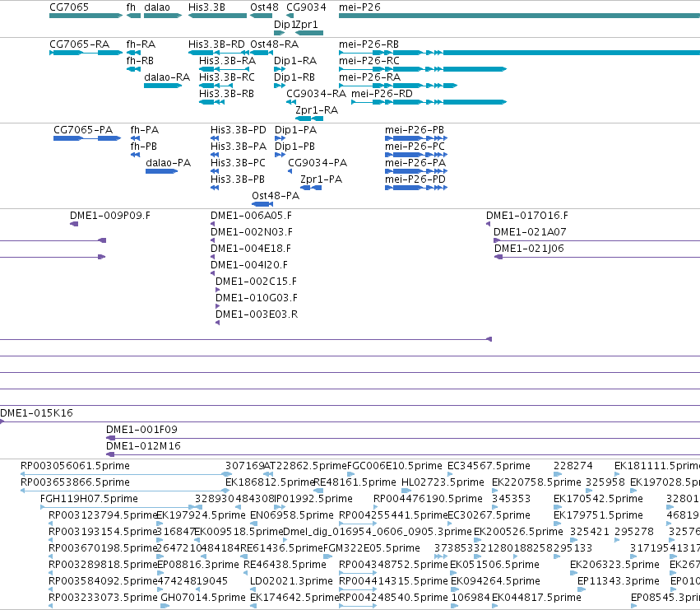Screen dimensions: 700x610
Task: Select the Zpr1-PA protein glyph
Action: [311, 188]
